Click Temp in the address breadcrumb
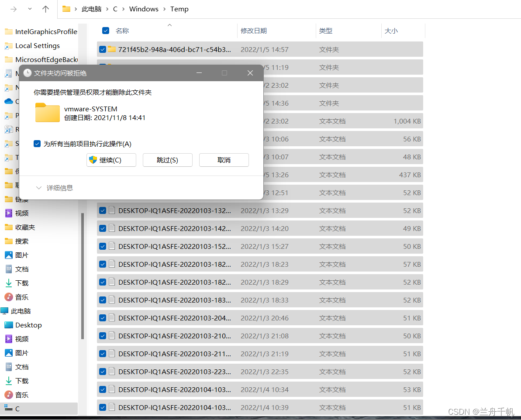This screenshot has height=420, width=521. tap(179, 9)
